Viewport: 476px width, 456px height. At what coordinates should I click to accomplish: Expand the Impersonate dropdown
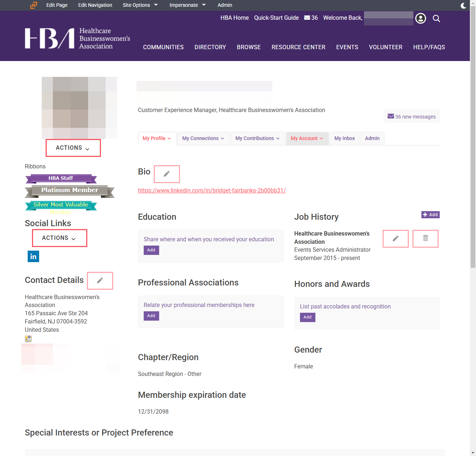click(x=188, y=5)
